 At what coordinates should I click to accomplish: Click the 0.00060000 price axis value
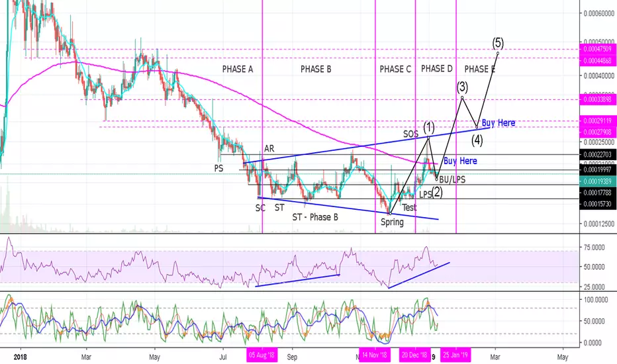pos(599,13)
